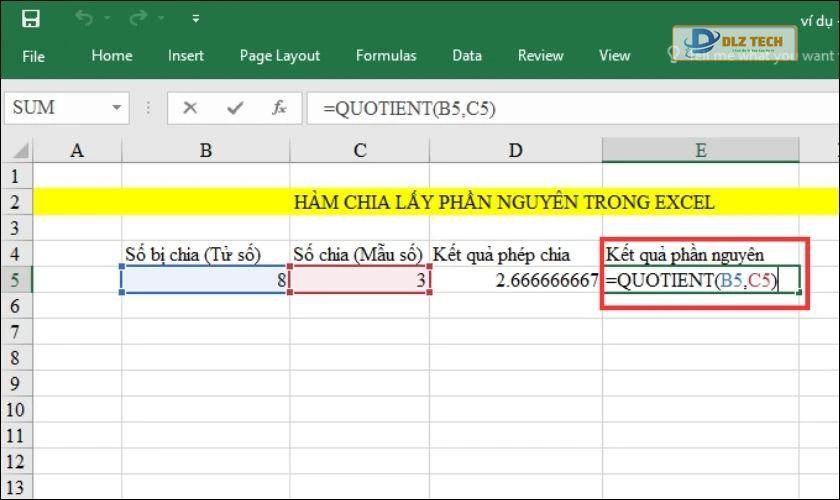Image resolution: width=840 pixels, height=500 pixels.
Task: Open the Formulas ribbon tab
Action: (386, 55)
